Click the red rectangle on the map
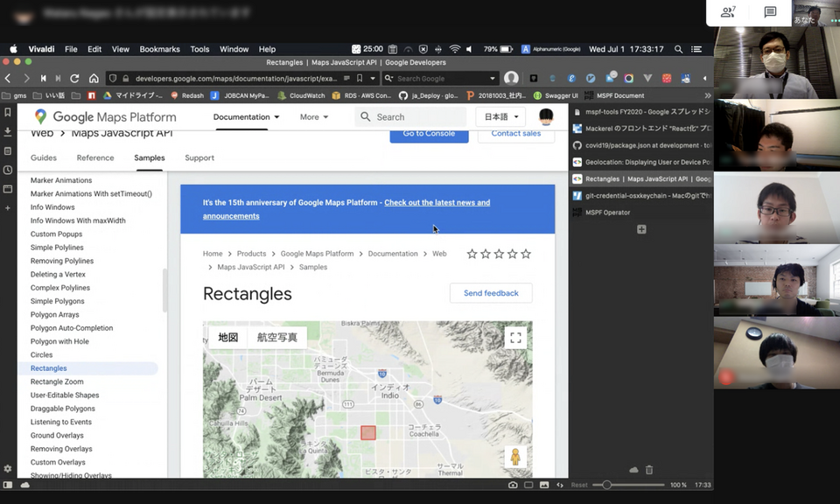 point(368,433)
